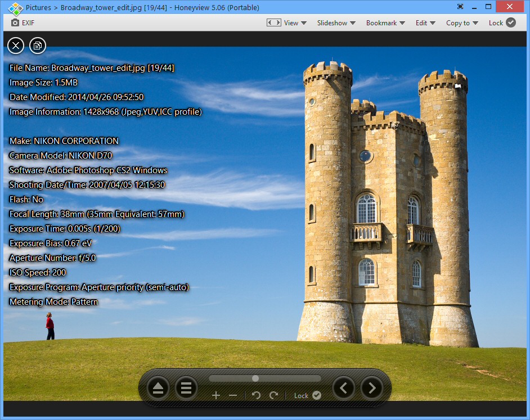Image resolution: width=530 pixels, height=420 pixels.
Task: Click the "Image Information: 1428x968" line
Action: (x=105, y=111)
